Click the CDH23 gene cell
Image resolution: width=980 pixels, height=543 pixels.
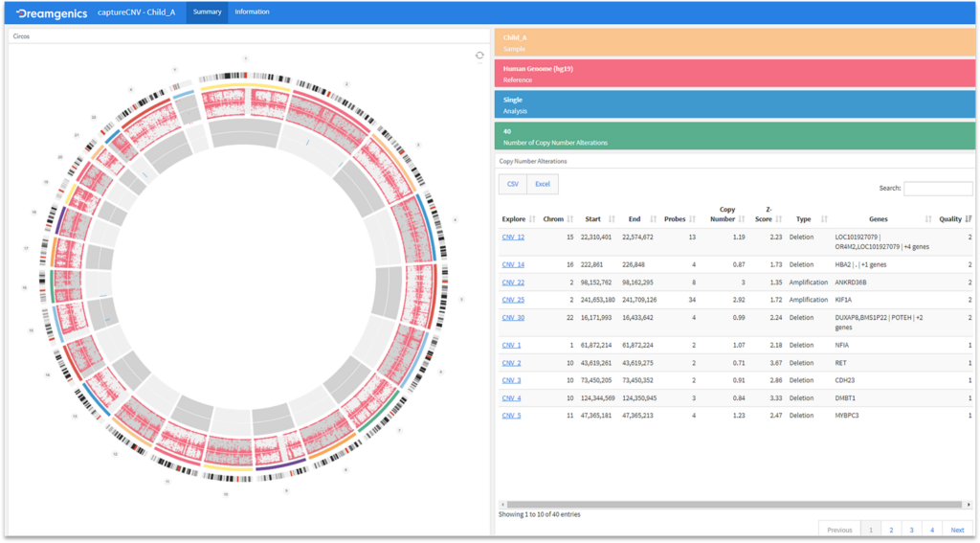(845, 380)
